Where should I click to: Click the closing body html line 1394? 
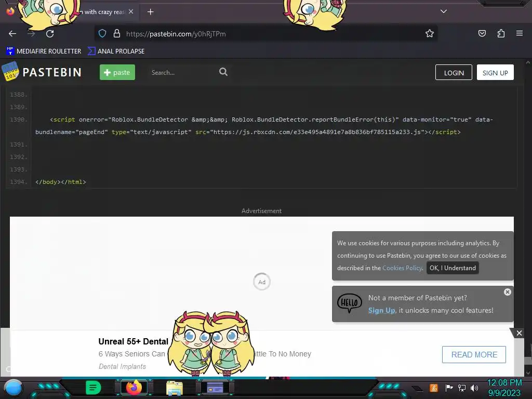point(61,182)
